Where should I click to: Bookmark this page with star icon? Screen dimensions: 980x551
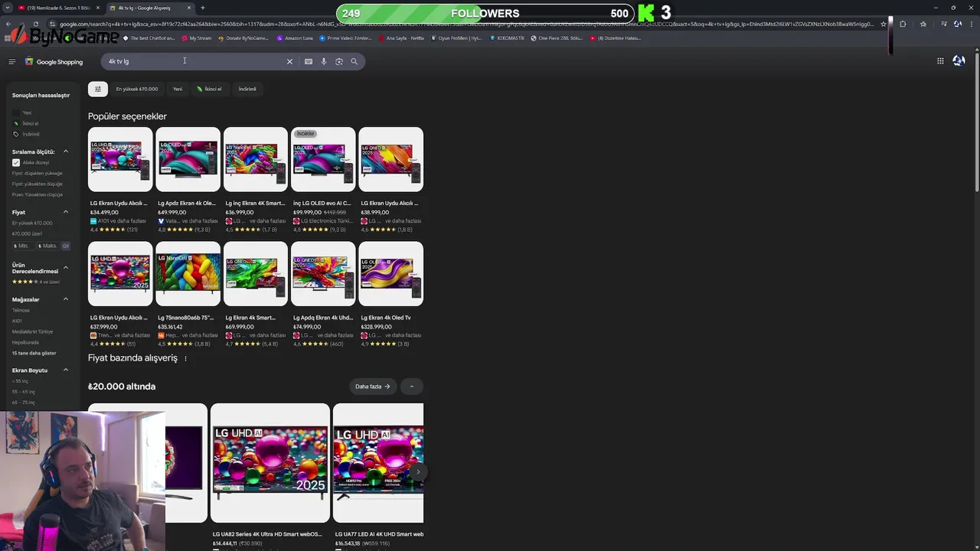coord(884,24)
